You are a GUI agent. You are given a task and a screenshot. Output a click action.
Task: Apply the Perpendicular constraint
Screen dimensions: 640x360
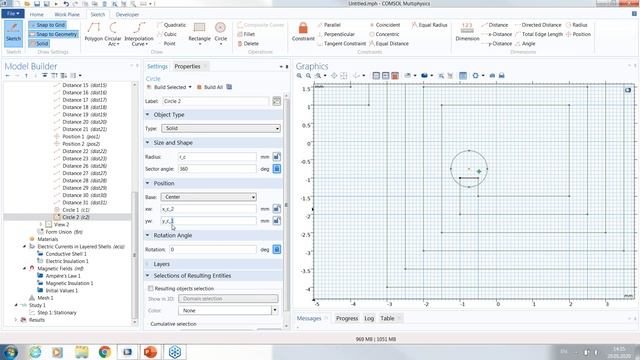336,34
